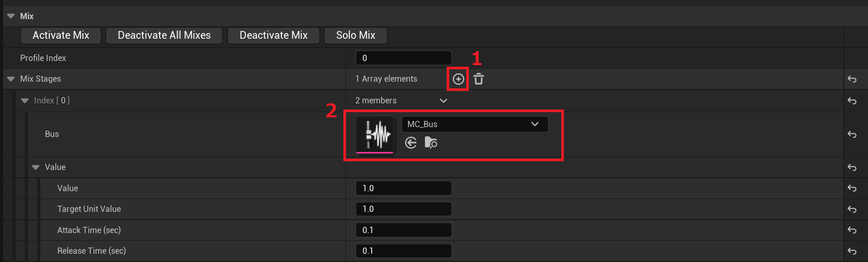Collapse the Index [0] element
The width and height of the screenshot is (868, 262).
(x=25, y=101)
